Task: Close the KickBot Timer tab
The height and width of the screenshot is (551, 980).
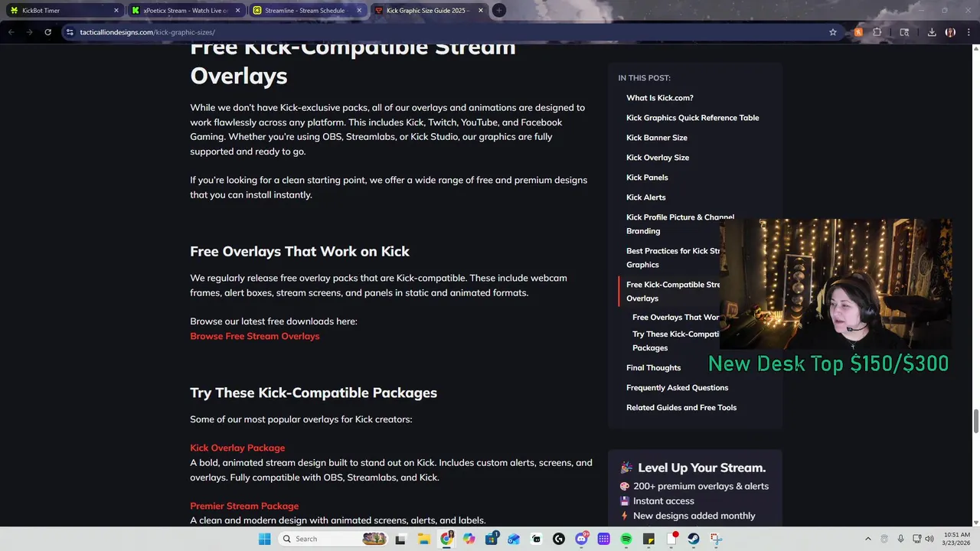Action: 116,11
